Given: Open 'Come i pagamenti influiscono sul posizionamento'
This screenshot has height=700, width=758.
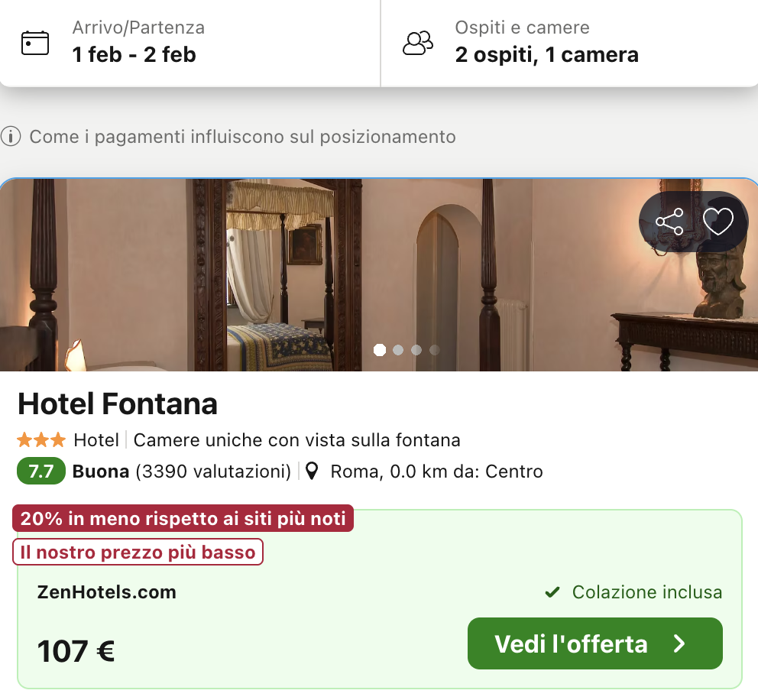Looking at the screenshot, I should [242, 137].
